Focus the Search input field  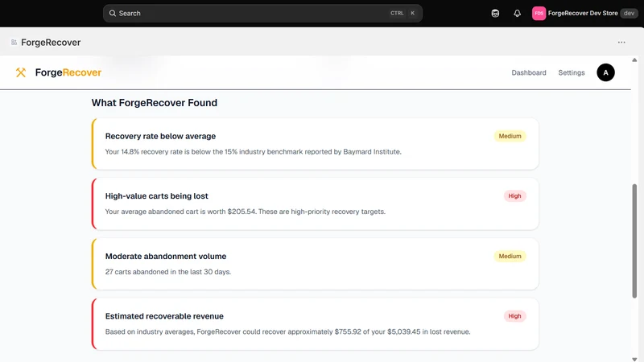[x=262, y=13]
